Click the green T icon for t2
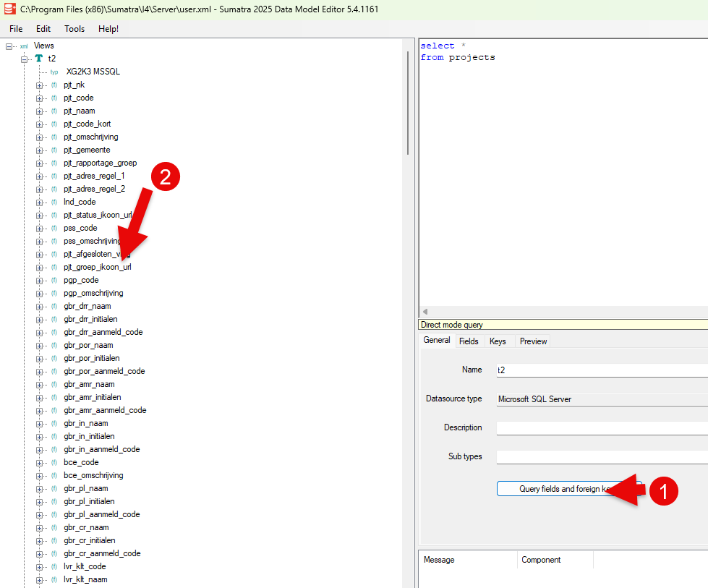The height and width of the screenshot is (588, 708). click(x=39, y=59)
